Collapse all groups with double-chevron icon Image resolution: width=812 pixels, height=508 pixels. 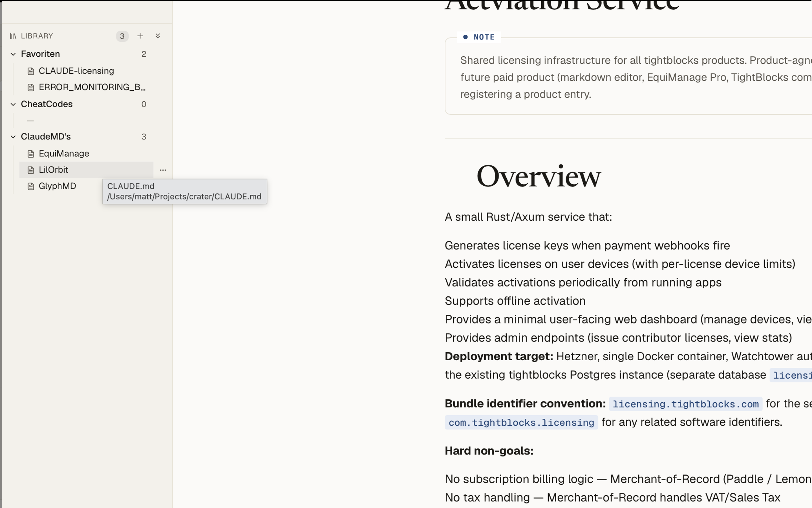coord(158,36)
